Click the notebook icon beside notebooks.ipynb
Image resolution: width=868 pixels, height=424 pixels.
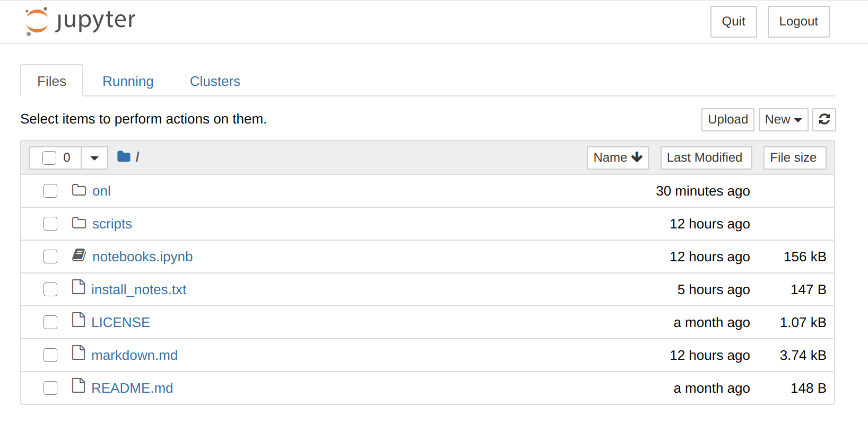79,255
